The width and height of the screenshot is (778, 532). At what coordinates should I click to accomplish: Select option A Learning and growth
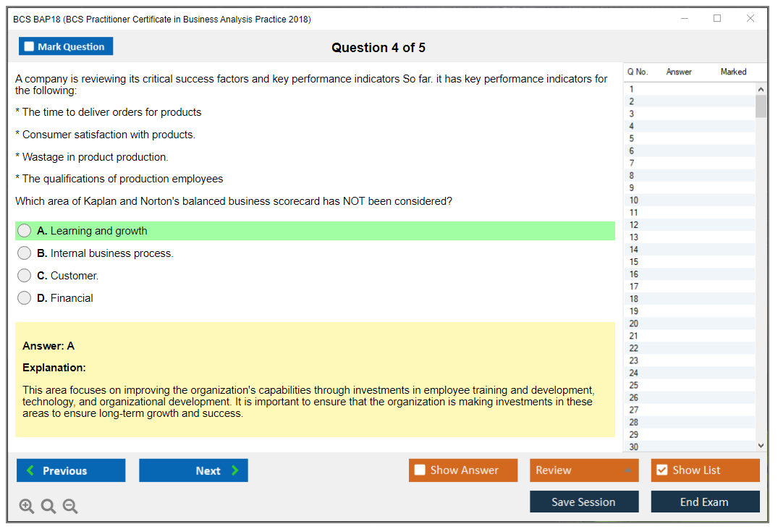coord(25,231)
